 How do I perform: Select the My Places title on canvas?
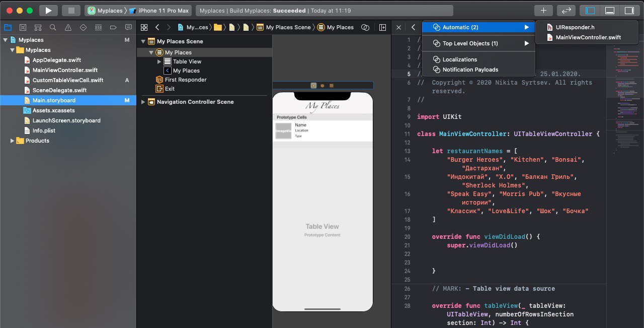(x=323, y=106)
